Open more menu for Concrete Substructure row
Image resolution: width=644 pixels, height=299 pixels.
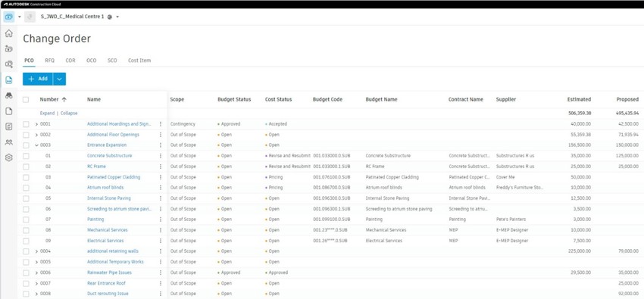161,156
